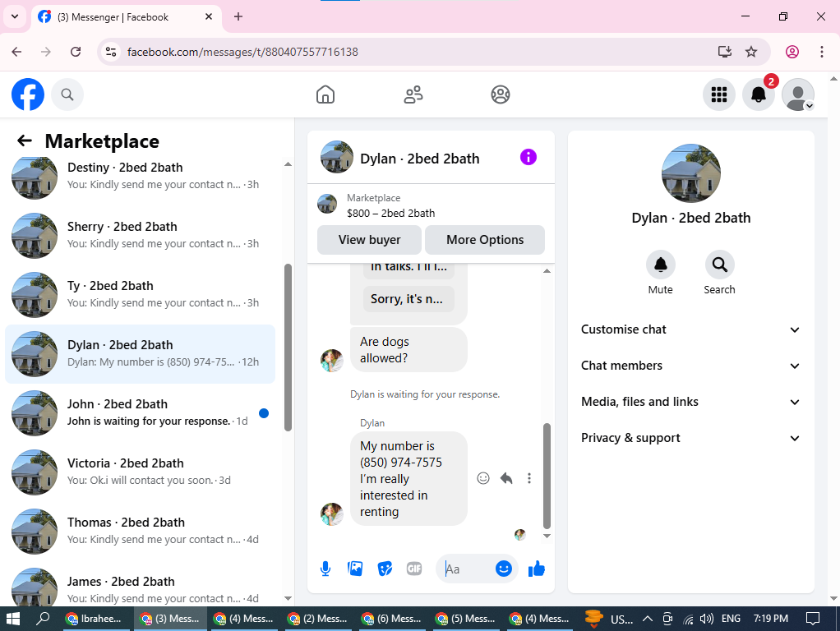
Task: Open the Groups icon in top navigation
Action: pos(501,94)
